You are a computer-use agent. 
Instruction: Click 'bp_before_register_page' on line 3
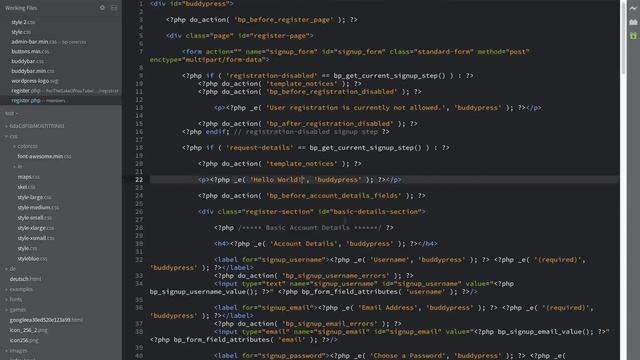[283, 20]
